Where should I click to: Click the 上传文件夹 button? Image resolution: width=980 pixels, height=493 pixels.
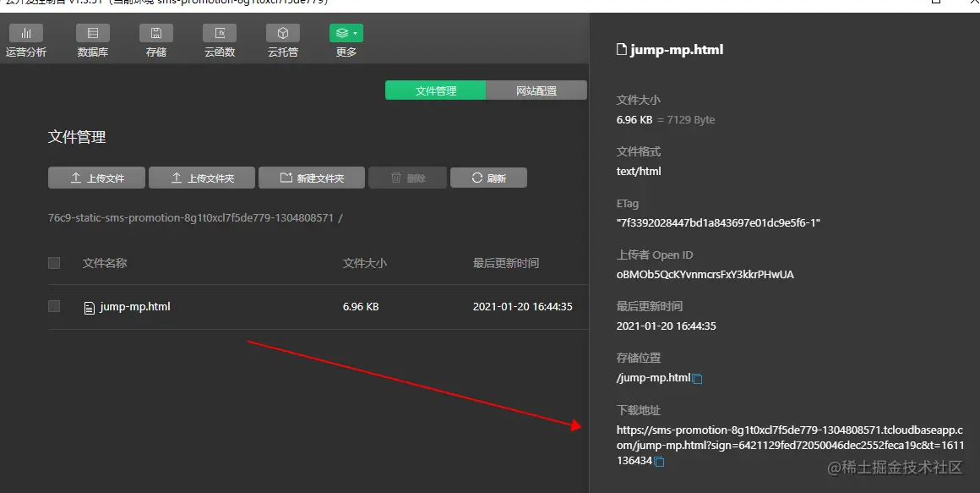point(202,178)
